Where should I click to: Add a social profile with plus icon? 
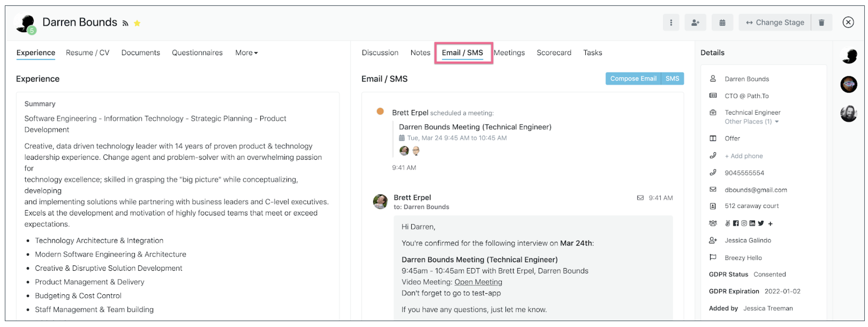pos(770,224)
